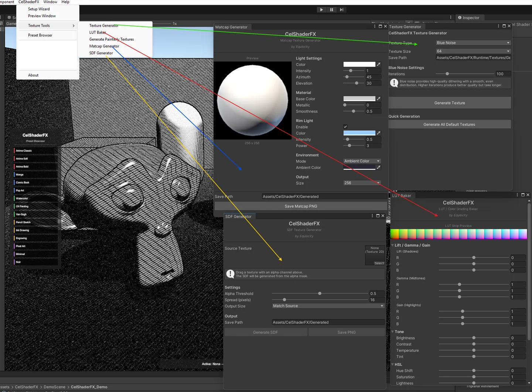Click the Matcap Save Path input field
The image size is (532, 392).
[324, 196]
